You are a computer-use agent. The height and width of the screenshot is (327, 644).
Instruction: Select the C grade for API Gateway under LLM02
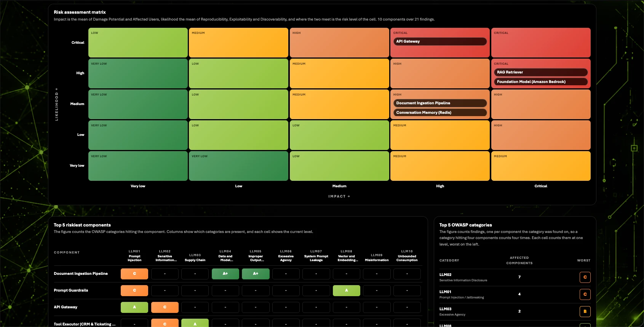point(165,307)
